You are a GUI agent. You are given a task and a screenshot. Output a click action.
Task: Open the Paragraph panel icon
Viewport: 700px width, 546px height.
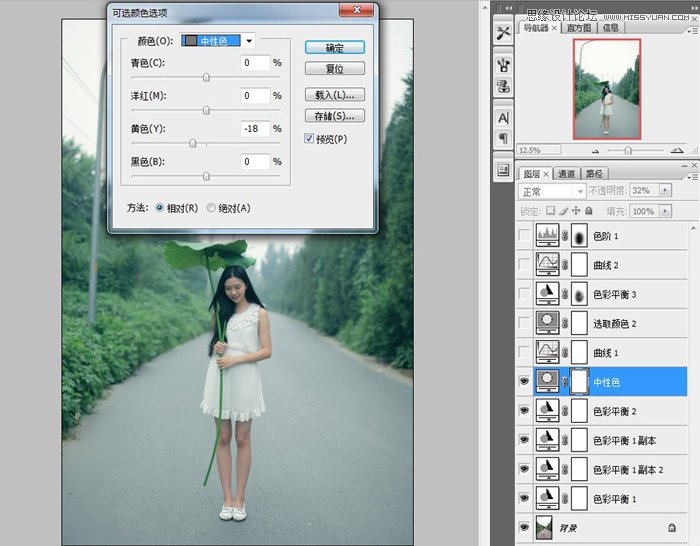click(503, 138)
